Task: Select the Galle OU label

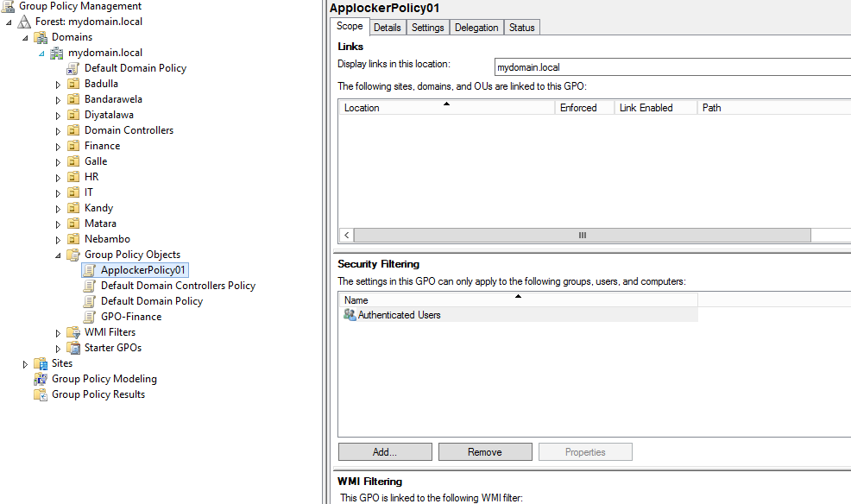Action: 96,161
